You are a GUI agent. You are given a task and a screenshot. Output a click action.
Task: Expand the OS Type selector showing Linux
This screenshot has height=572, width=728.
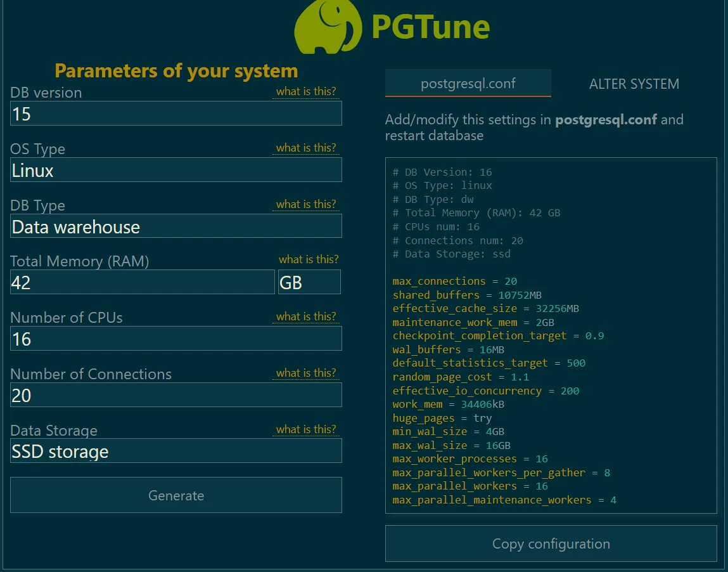[176, 170]
